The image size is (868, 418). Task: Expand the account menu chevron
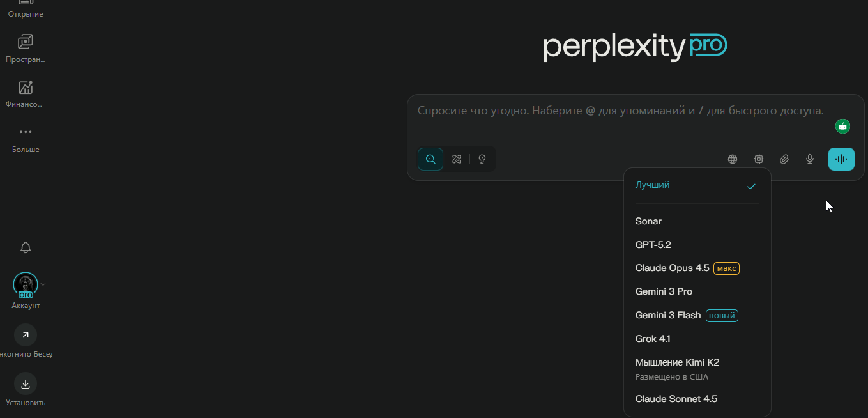[43, 284]
